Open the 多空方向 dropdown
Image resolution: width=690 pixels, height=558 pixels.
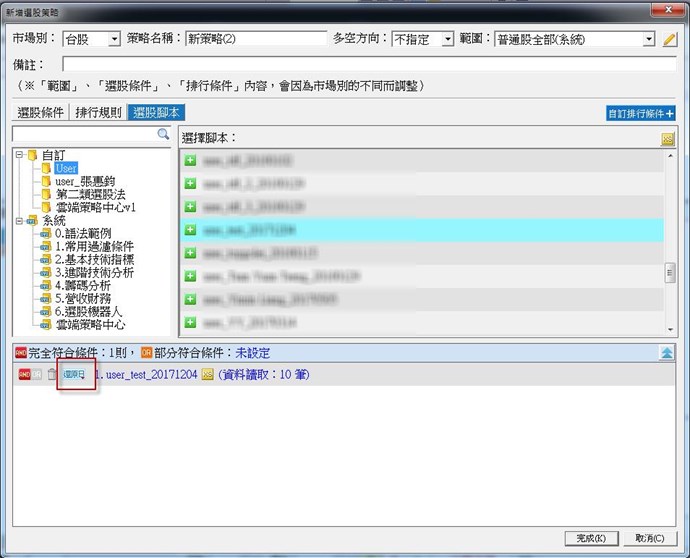point(447,39)
